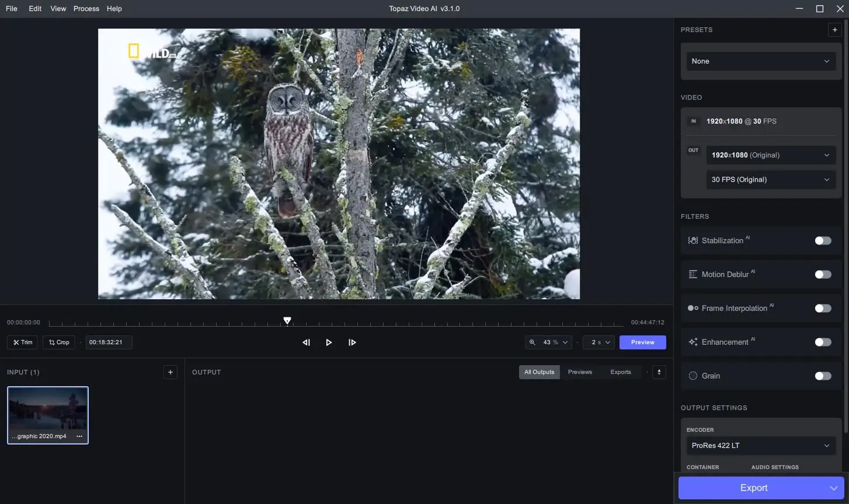Image resolution: width=849 pixels, height=504 pixels.
Task: Click the Grain filter icon
Action: 693,376
